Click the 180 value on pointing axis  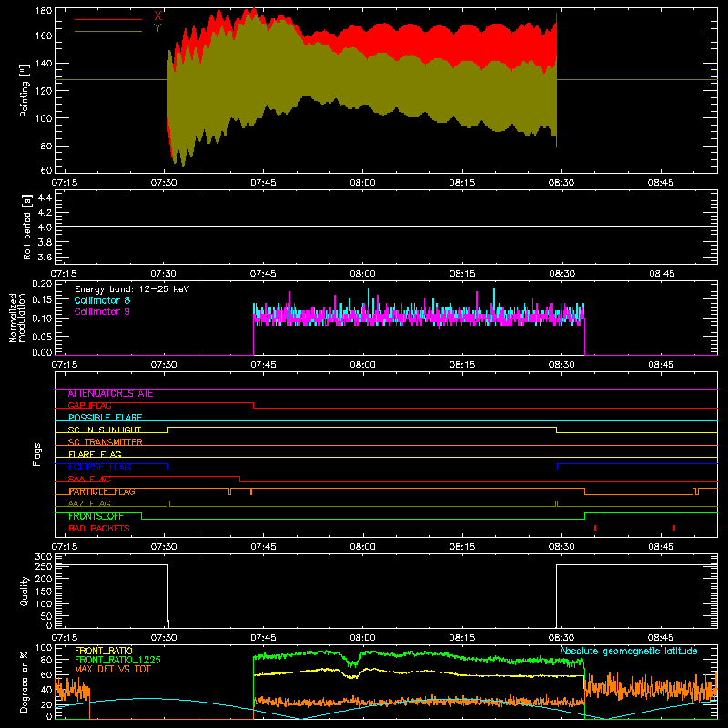pos(44,11)
